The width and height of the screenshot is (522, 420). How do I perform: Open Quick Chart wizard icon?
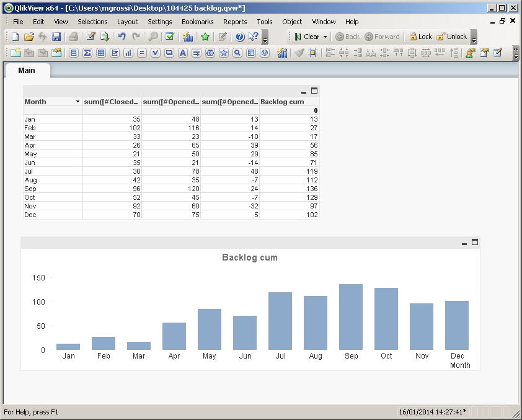(188, 37)
